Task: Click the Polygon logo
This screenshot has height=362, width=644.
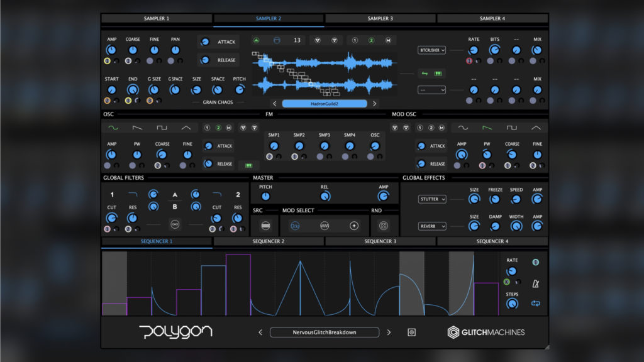Action: click(176, 332)
